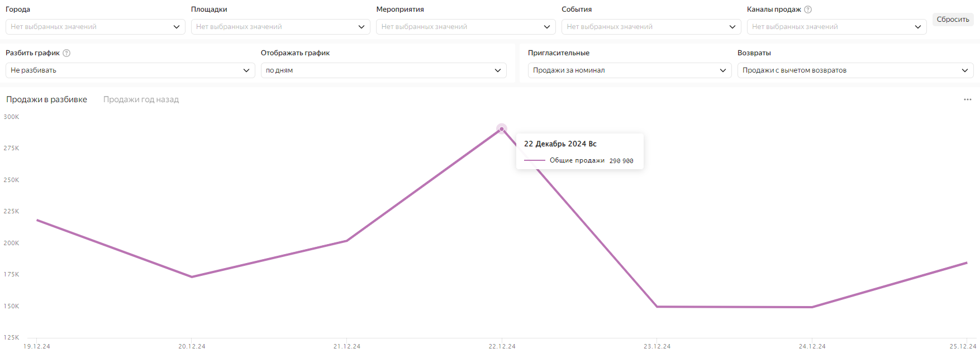Expand the Не разбивать dropdown
This screenshot has height=358, width=980.
(130, 70)
